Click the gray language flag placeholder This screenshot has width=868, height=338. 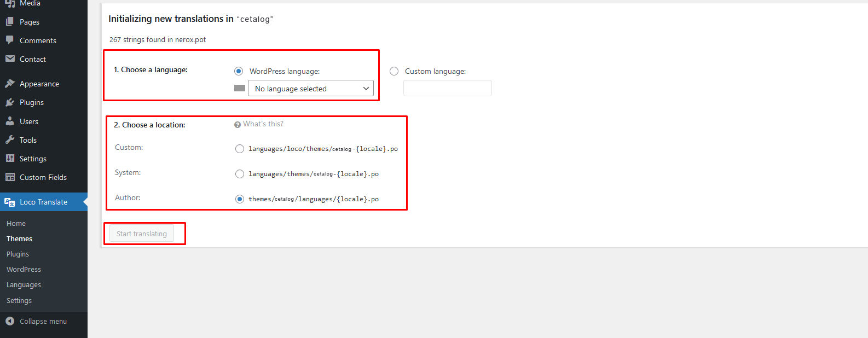point(240,89)
